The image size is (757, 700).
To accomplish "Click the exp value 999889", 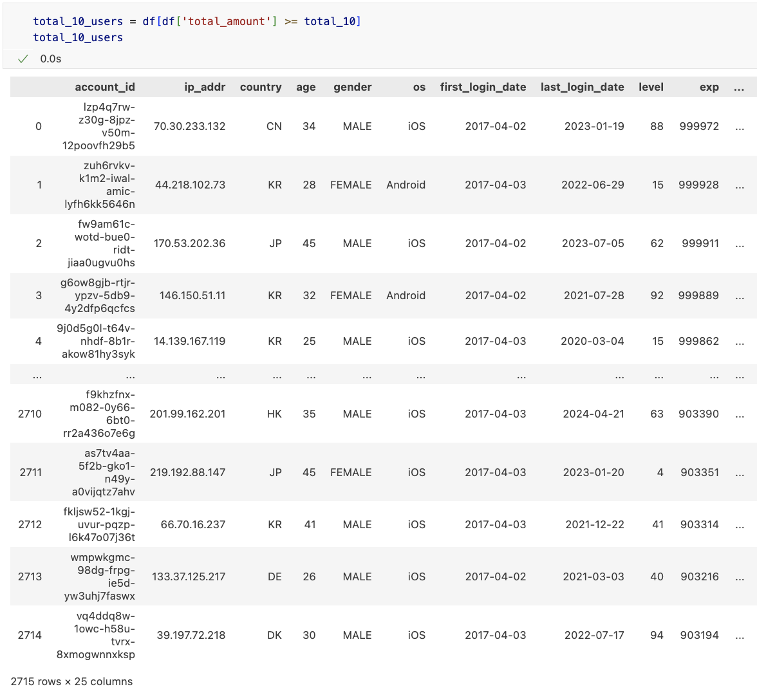I will coord(698,295).
